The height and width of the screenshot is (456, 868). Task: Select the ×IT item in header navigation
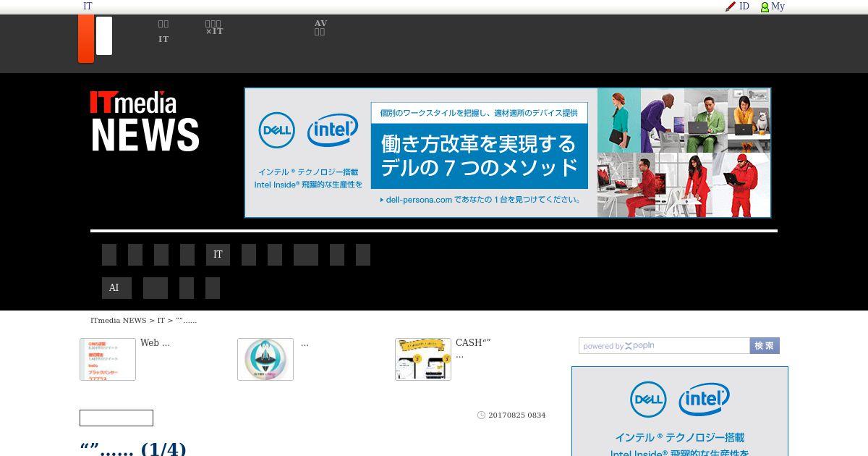214,31
